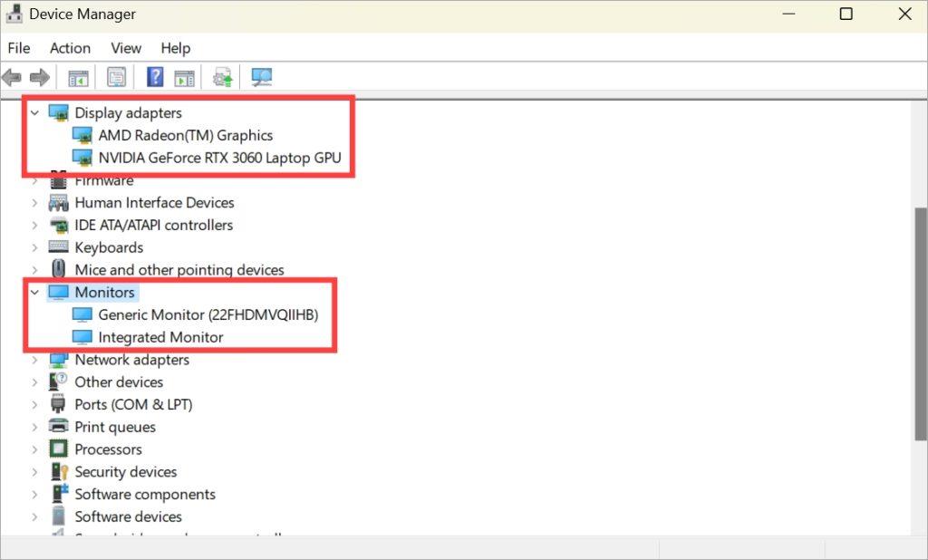
Task: Select NVIDIA GeForce RTX 3060 Laptop GPU
Action: tap(219, 158)
